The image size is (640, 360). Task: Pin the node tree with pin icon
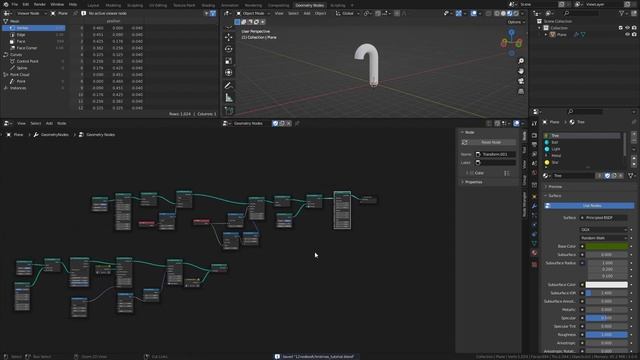(297, 123)
